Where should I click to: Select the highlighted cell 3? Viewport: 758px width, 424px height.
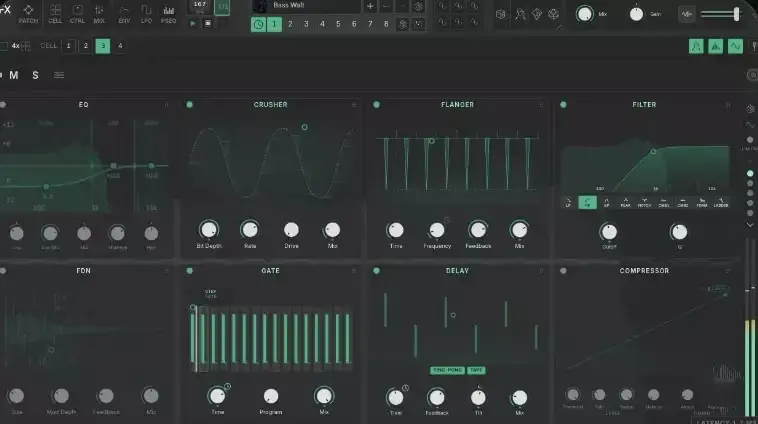pos(102,46)
